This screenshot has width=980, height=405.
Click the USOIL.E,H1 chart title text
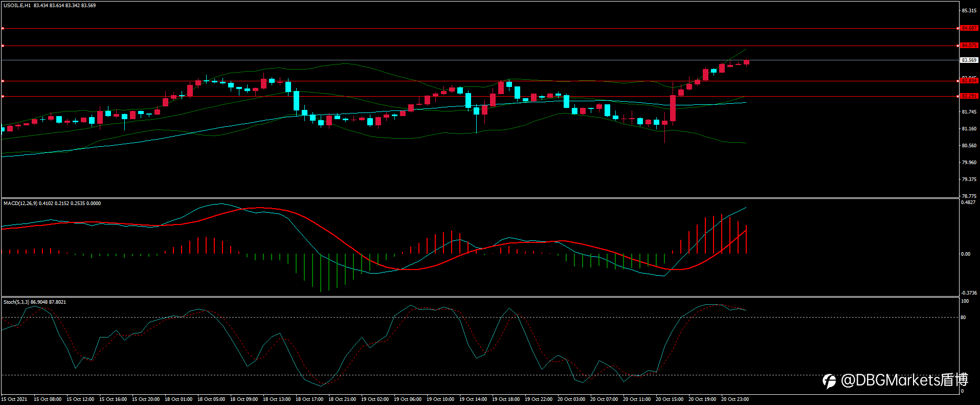(x=17, y=6)
